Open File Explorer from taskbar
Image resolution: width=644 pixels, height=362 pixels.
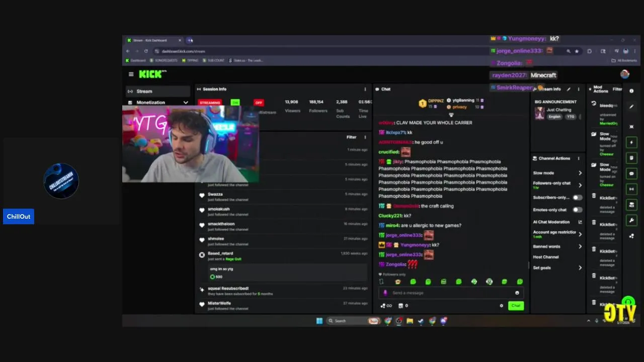click(410, 321)
